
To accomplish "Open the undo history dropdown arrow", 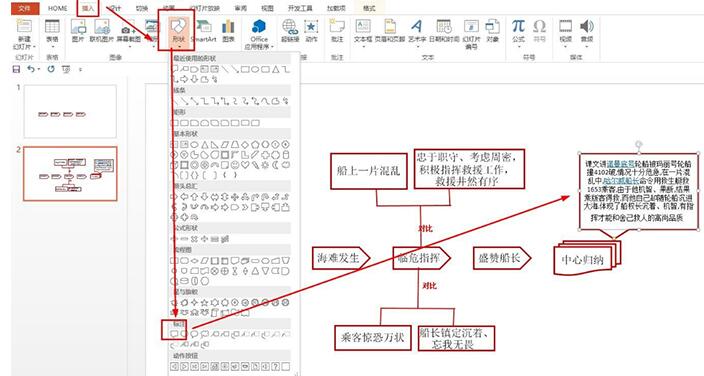I will (39, 69).
